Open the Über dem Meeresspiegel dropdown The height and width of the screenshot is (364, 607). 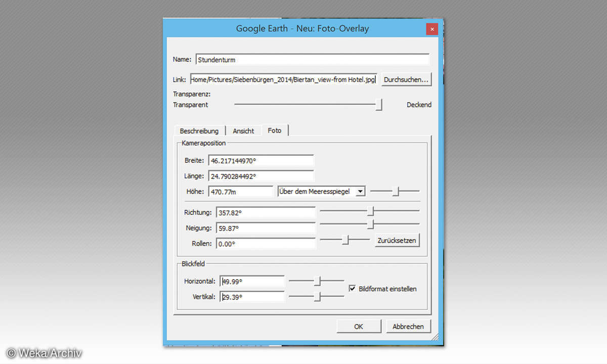322,192
